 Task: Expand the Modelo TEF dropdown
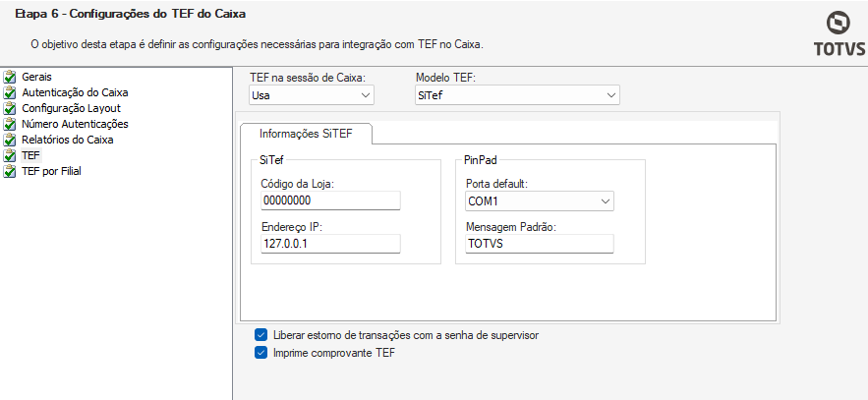(517, 95)
